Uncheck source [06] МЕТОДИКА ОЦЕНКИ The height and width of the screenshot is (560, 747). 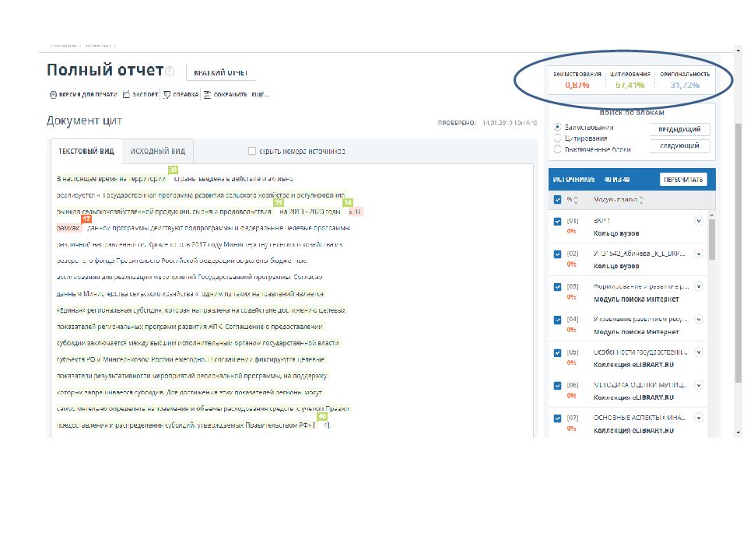pyautogui.click(x=557, y=386)
